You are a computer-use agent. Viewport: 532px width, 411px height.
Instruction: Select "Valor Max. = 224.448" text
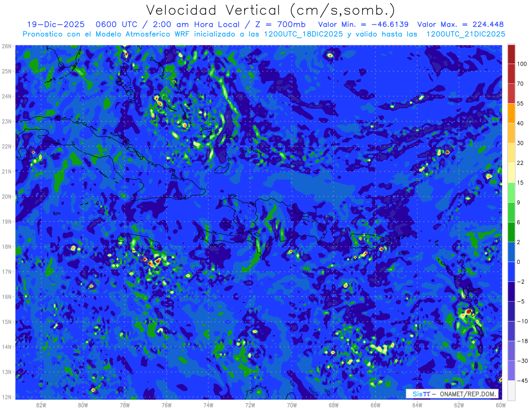(461, 24)
